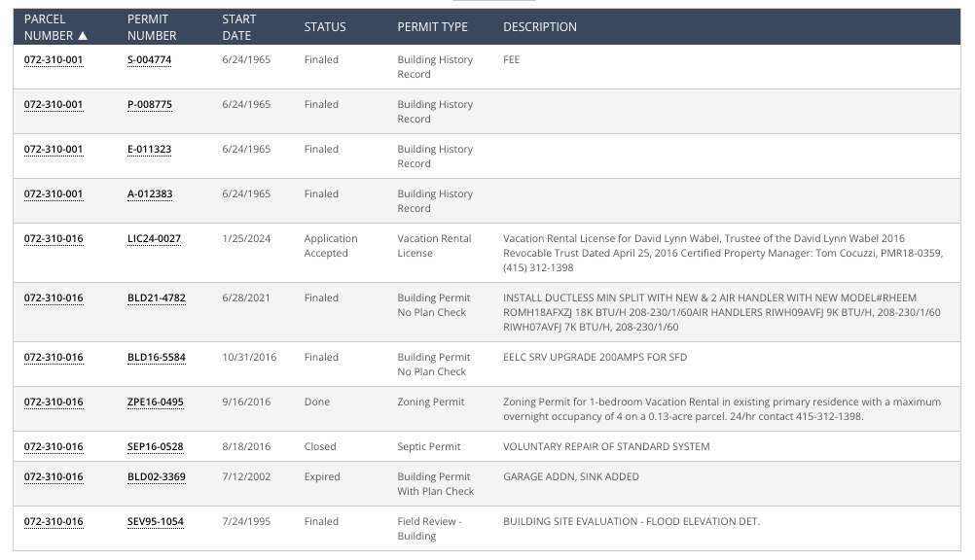The width and height of the screenshot is (975, 560).
Task: Open building permit BLD16-5584
Action: click(x=156, y=357)
